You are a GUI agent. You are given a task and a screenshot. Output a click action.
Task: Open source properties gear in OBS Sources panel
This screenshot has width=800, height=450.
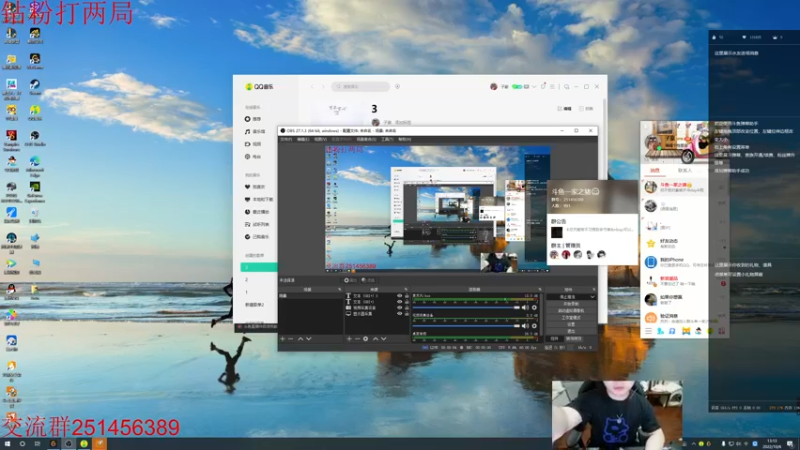tap(365, 339)
